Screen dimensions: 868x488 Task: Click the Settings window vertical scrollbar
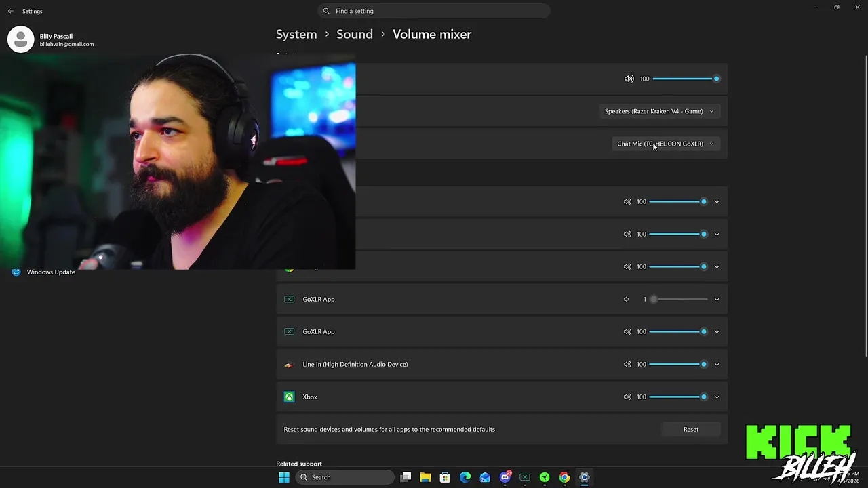[865, 205]
